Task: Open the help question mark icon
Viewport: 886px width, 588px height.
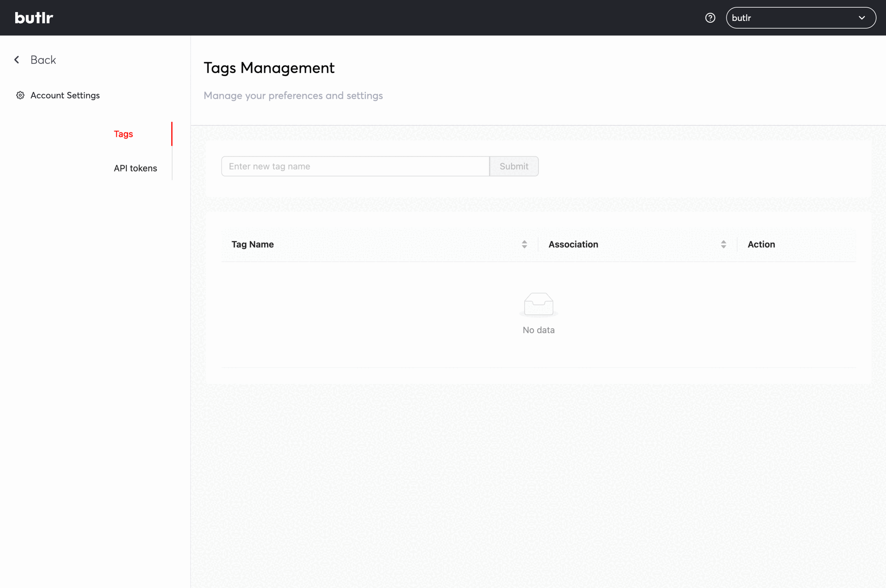Action: pyautogui.click(x=710, y=18)
